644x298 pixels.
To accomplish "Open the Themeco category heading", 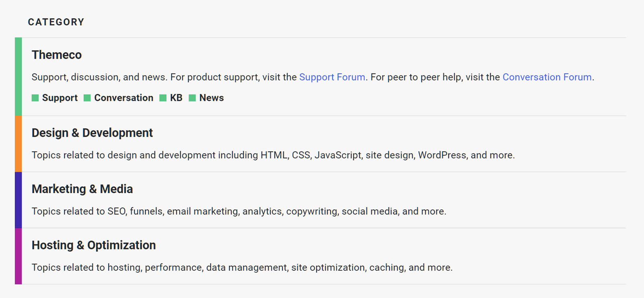I will 57,55.
